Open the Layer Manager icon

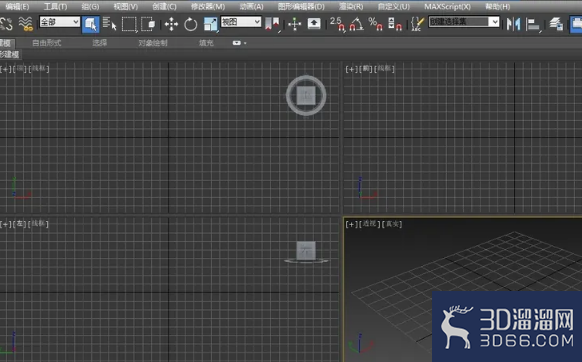point(556,25)
